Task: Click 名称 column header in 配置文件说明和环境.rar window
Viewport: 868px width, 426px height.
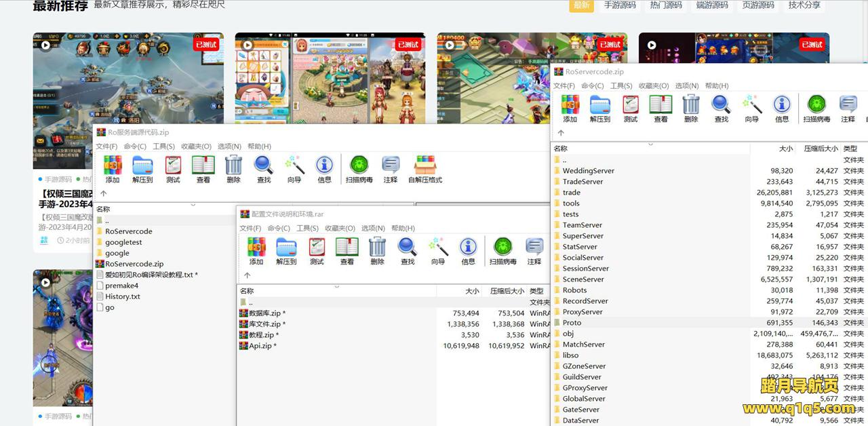Action: 247,291
